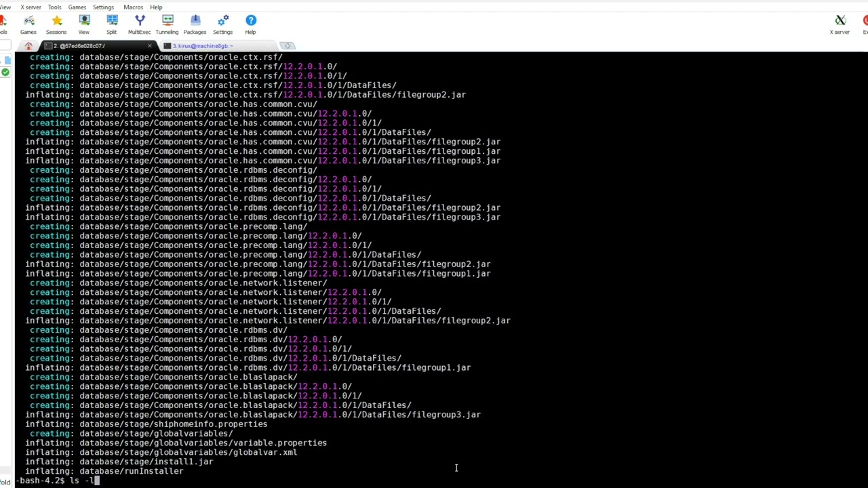Screen dimensions: 868x488
Task: Click 'creating: ...oracle.network.listener/' line
Action: click(x=178, y=283)
